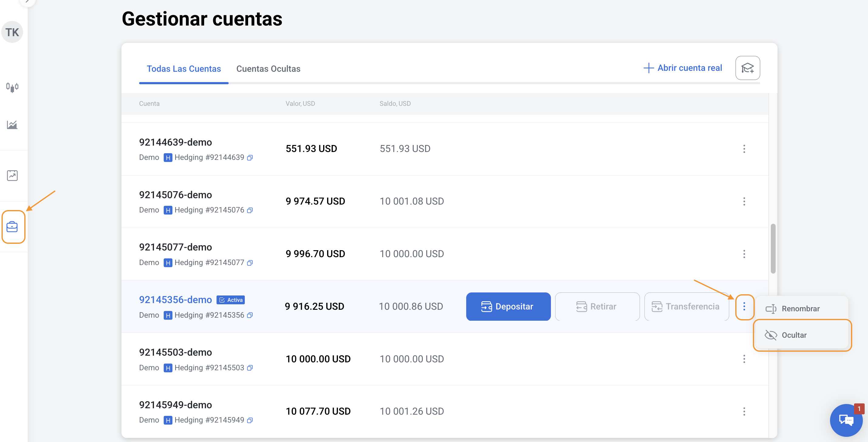Copy account number 92144639 with copy icon
868x442 pixels.
tap(250, 158)
